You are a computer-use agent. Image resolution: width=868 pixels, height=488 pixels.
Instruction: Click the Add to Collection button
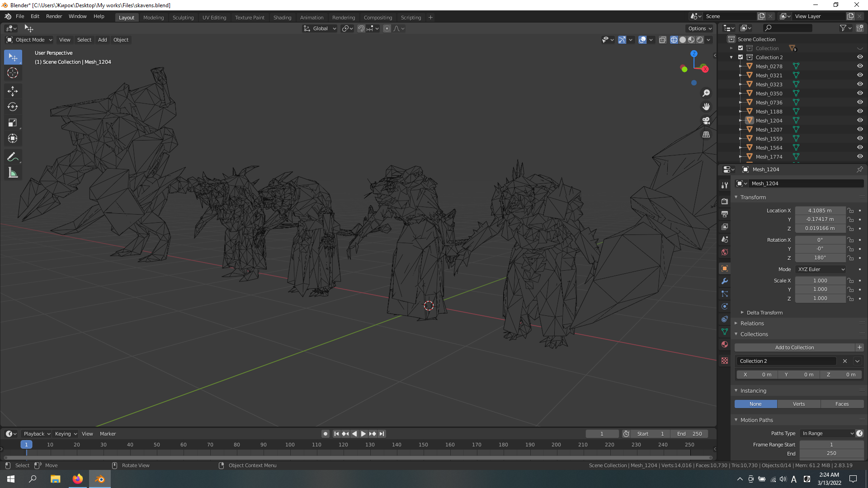(x=794, y=347)
